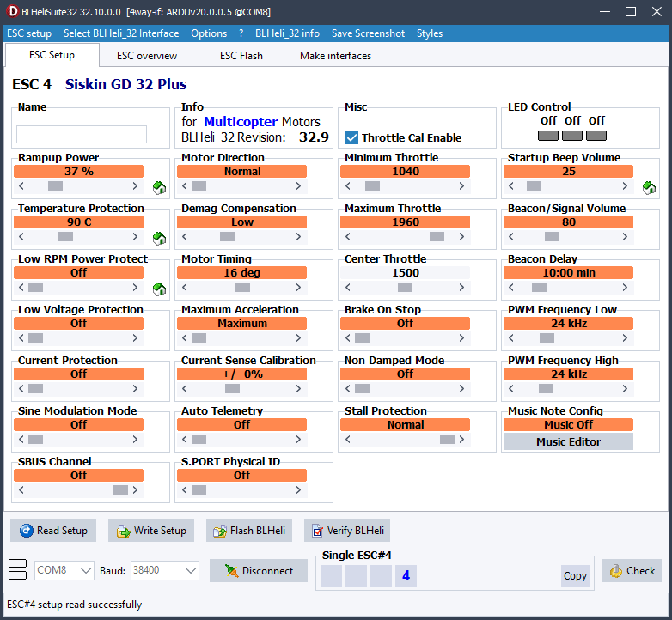
Task: Click the ESC Name input field
Action: pos(82,134)
